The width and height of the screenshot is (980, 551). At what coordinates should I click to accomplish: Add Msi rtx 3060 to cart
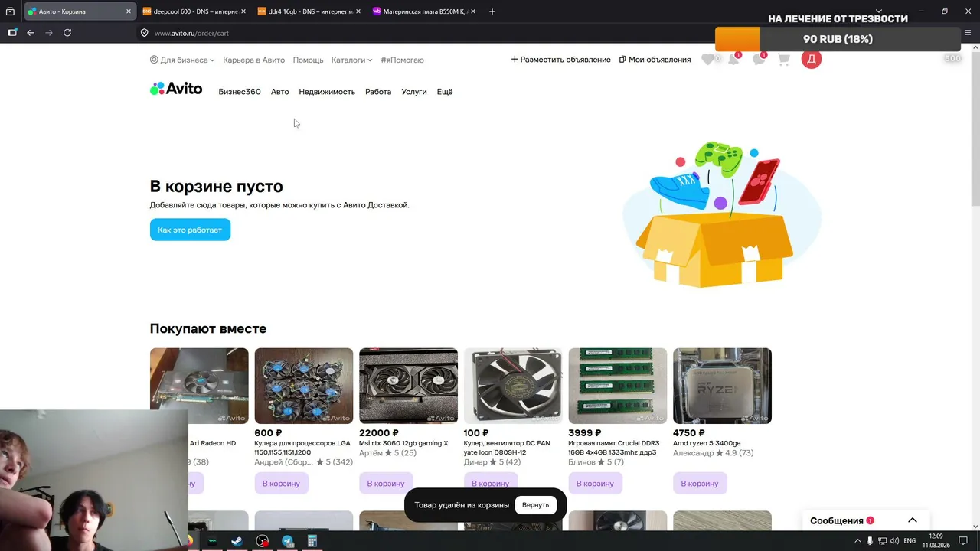(x=386, y=484)
